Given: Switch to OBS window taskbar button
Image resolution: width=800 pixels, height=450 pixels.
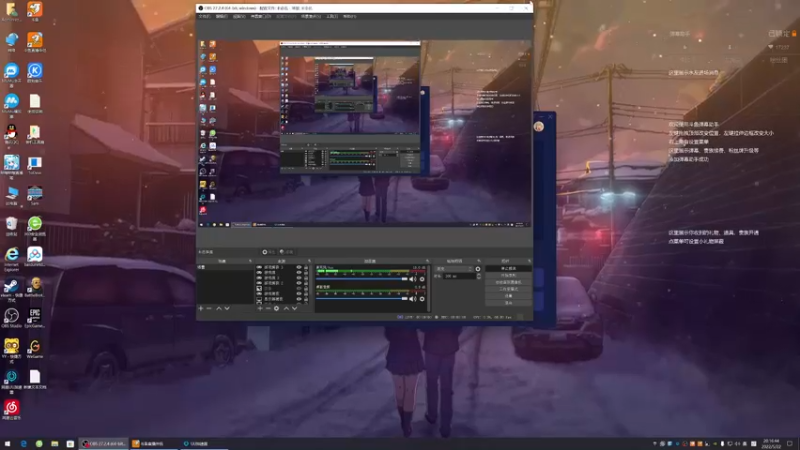Looking at the screenshot, I should (104, 444).
